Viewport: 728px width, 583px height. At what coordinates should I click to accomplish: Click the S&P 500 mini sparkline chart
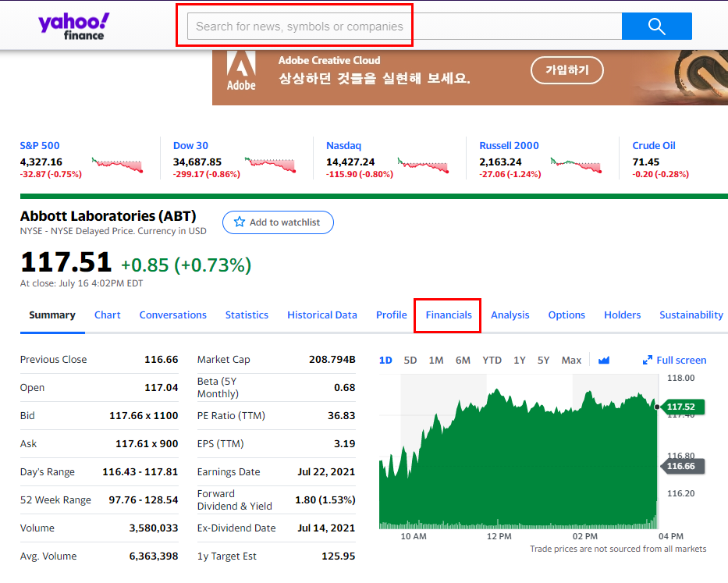coord(117,165)
